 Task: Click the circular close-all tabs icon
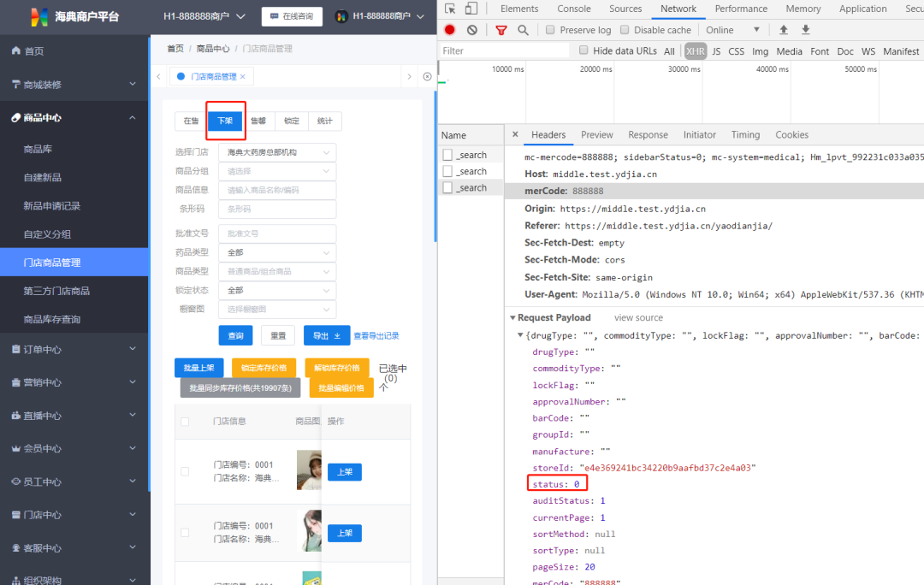(x=427, y=77)
